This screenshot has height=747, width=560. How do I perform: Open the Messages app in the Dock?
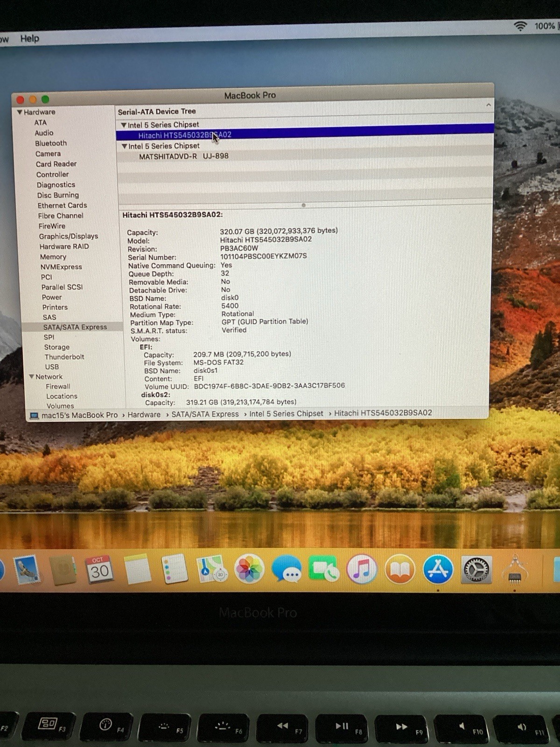pos(287,569)
